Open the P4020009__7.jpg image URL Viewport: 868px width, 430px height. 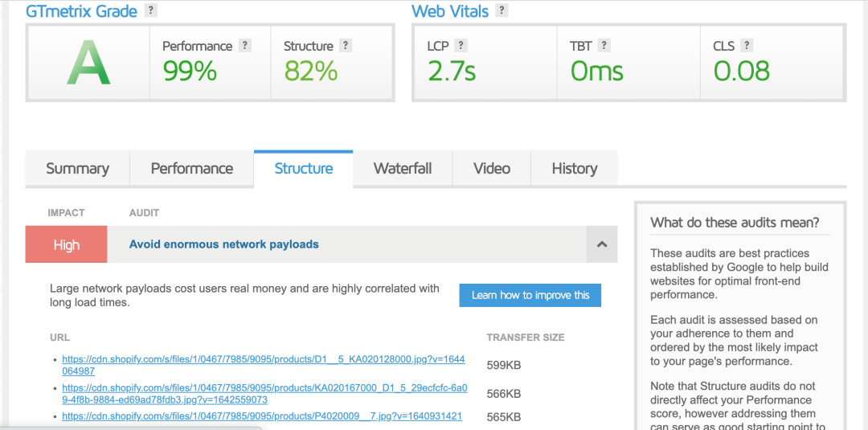pos(262,416)
